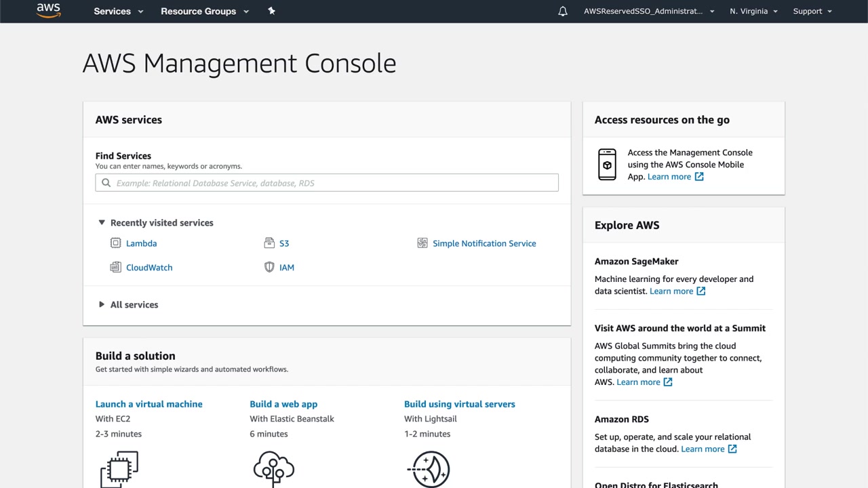Viewport: 868px width, 488px height.
Task: Open the N. Virginia region selector
Action: coord(753,12)
